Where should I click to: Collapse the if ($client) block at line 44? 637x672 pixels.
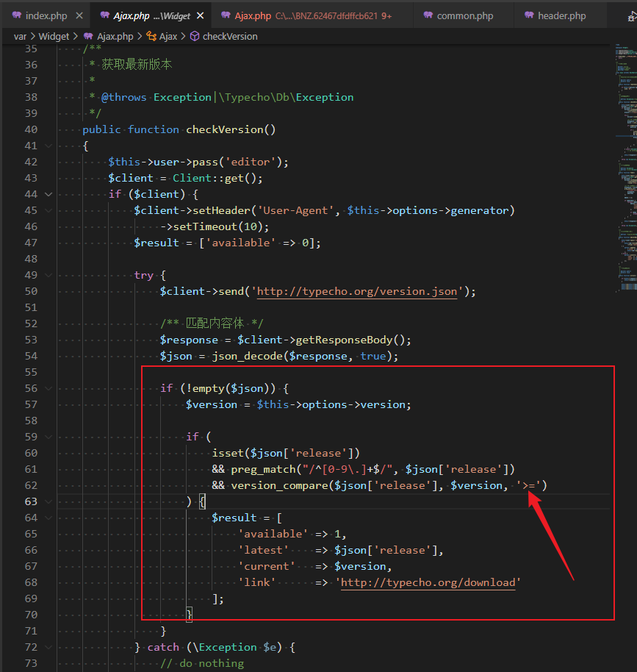(x=48, y=194)
